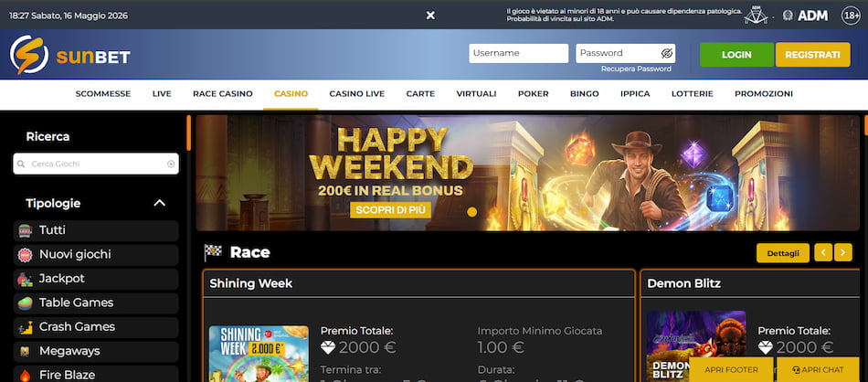Open the Scommesse menu
The width and height of the screenshot is (868, 382).
pos(103,94)
